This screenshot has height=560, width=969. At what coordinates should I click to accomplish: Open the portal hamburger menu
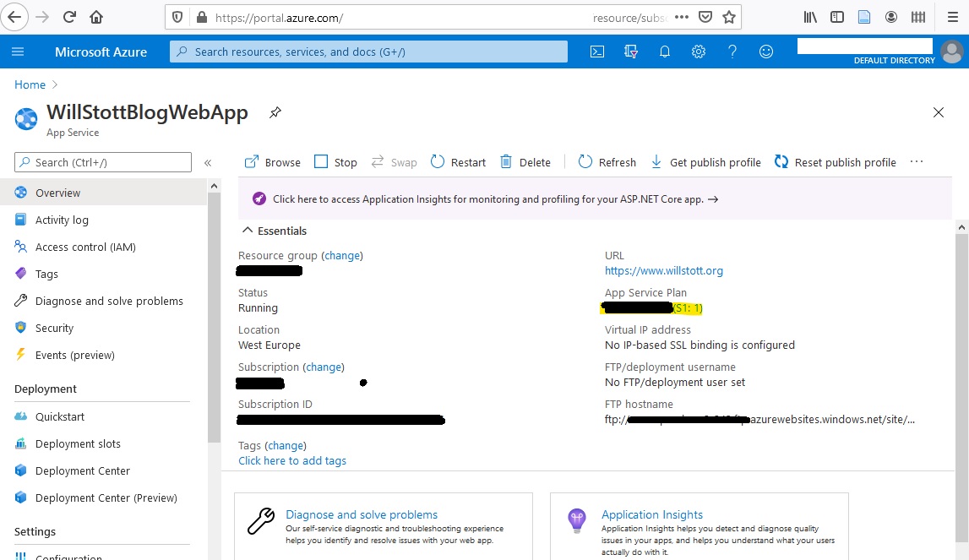point(18,52)
